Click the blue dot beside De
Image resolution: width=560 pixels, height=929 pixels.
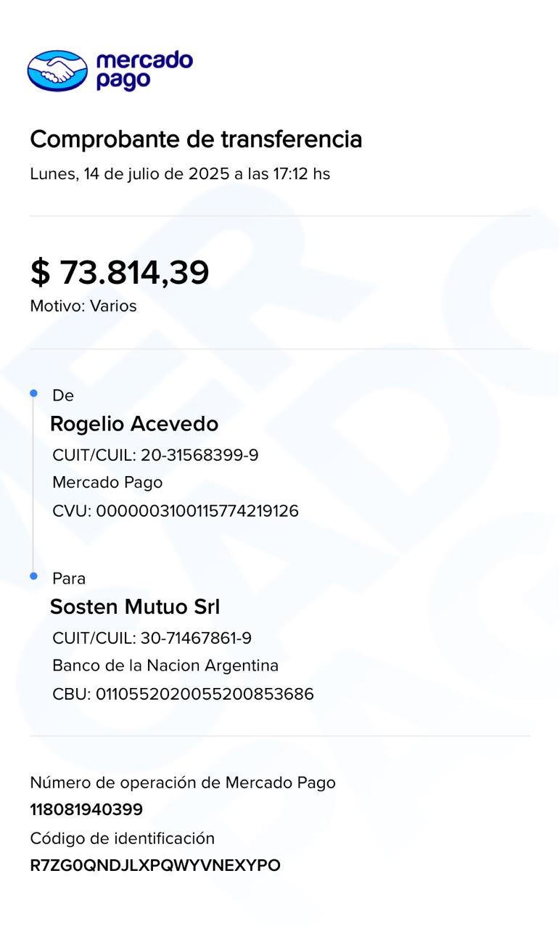tap(33, 393)
